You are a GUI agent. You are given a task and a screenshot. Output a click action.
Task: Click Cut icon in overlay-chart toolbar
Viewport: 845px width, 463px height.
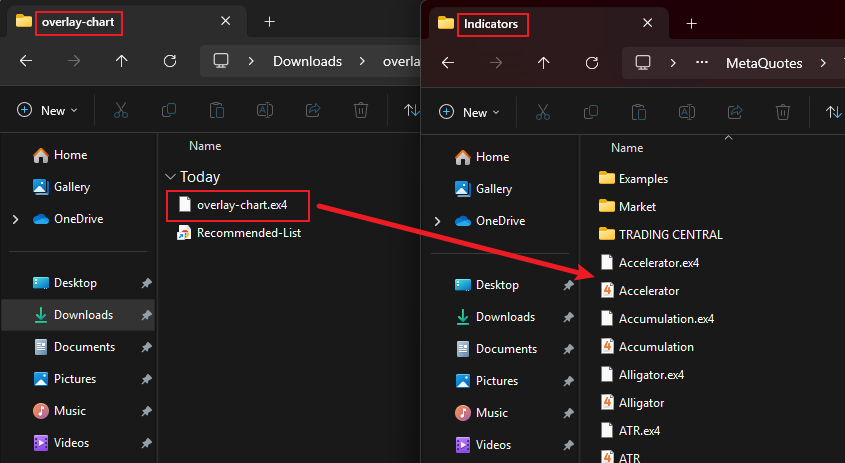click(x=121, y=110)
